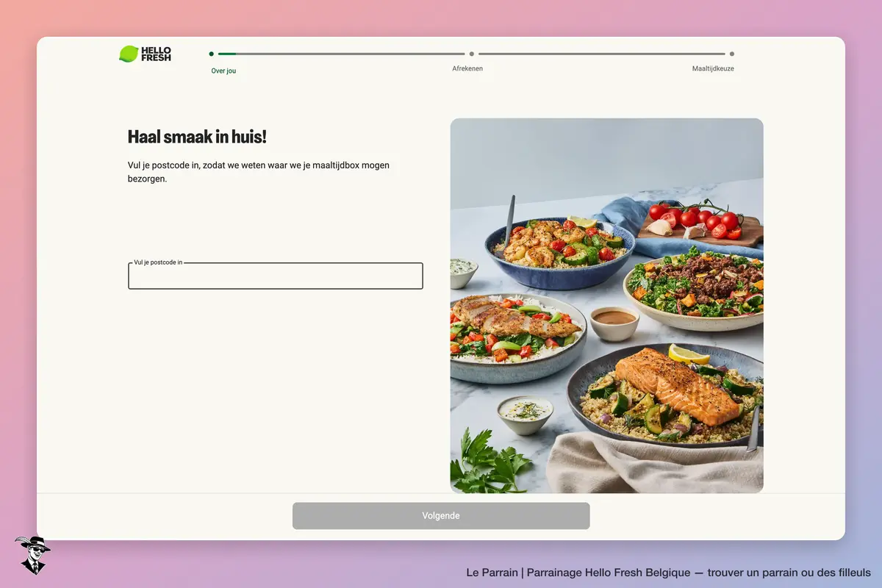Screen dimensions: 882x588
Task: Click the postcode instruction paragraph
Action: [x=259, y=171]
